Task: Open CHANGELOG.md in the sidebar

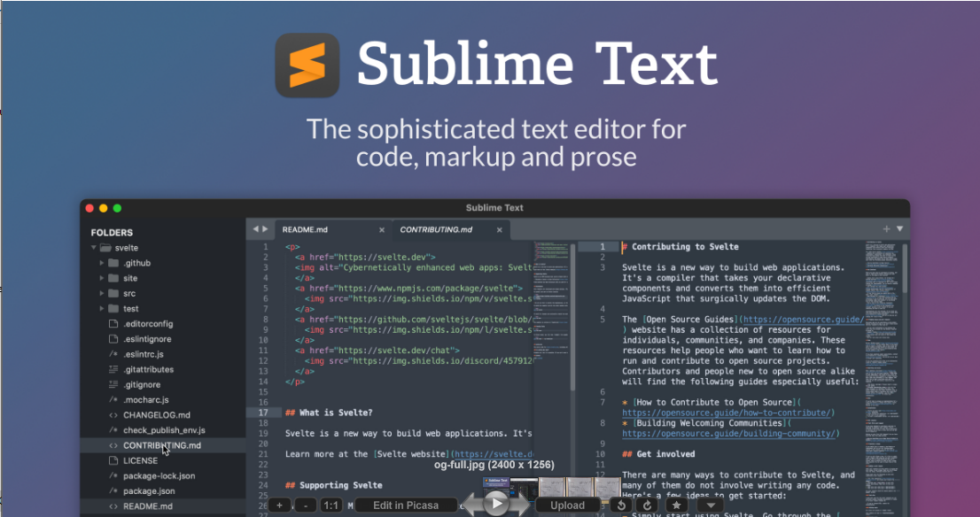Action: click(x=156, y=414)
